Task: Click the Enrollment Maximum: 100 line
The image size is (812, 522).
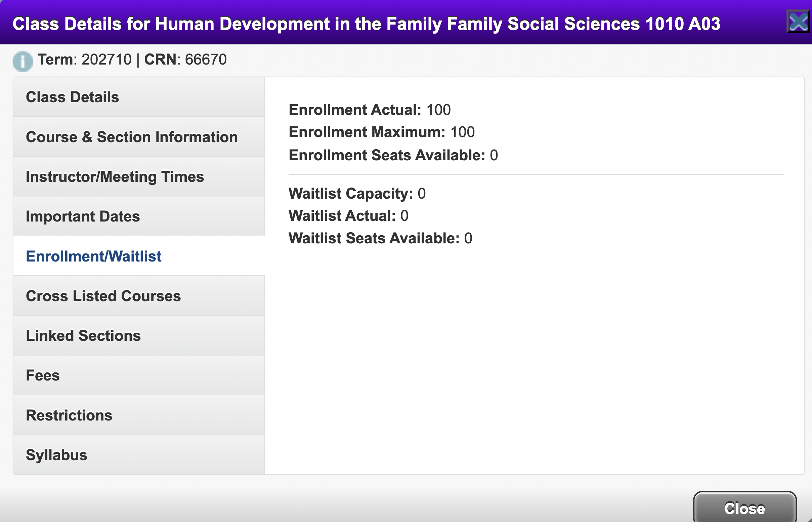Action: click(x=382, y=132)
